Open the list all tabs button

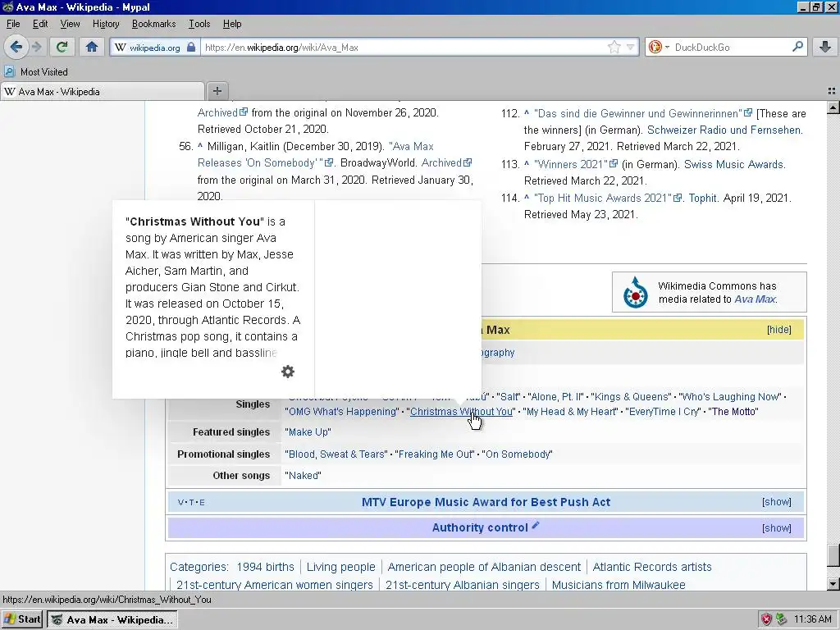pos(832,91)
